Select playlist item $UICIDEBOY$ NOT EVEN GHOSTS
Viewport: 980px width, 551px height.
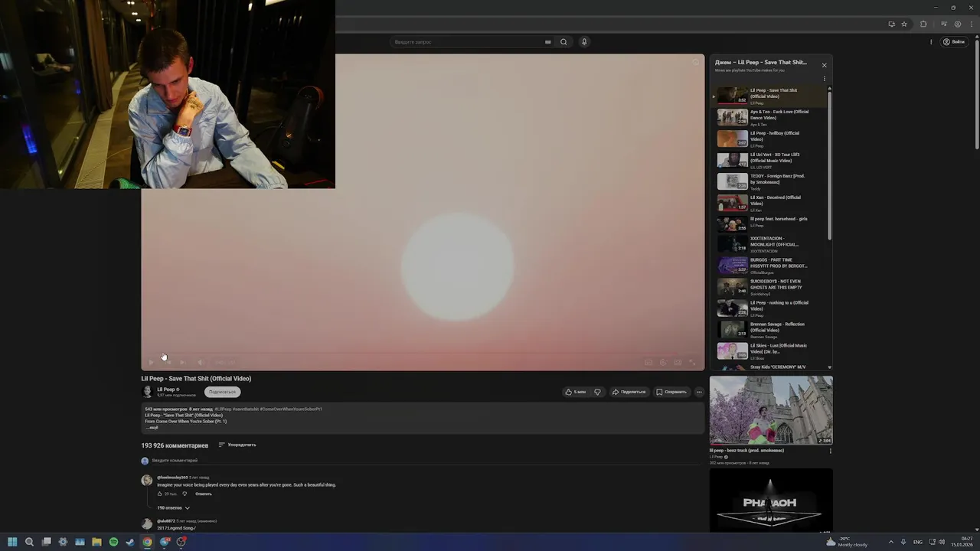coord(769,287)
